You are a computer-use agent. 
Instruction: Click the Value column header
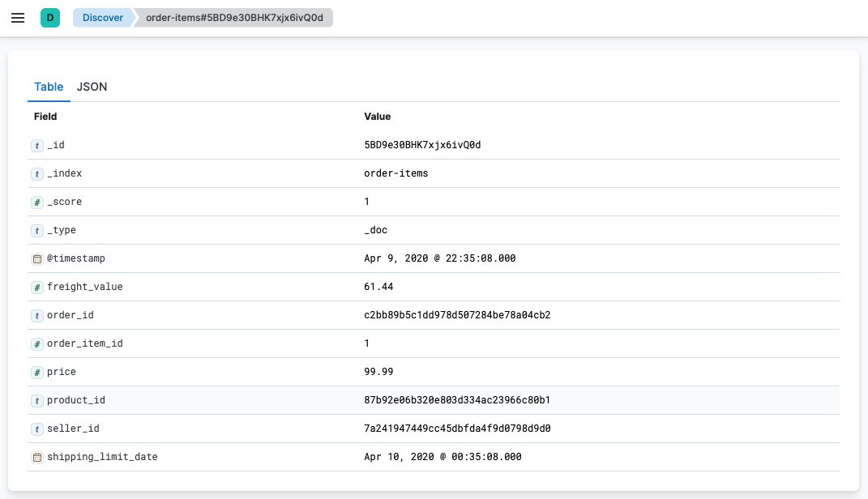[378, 117]
